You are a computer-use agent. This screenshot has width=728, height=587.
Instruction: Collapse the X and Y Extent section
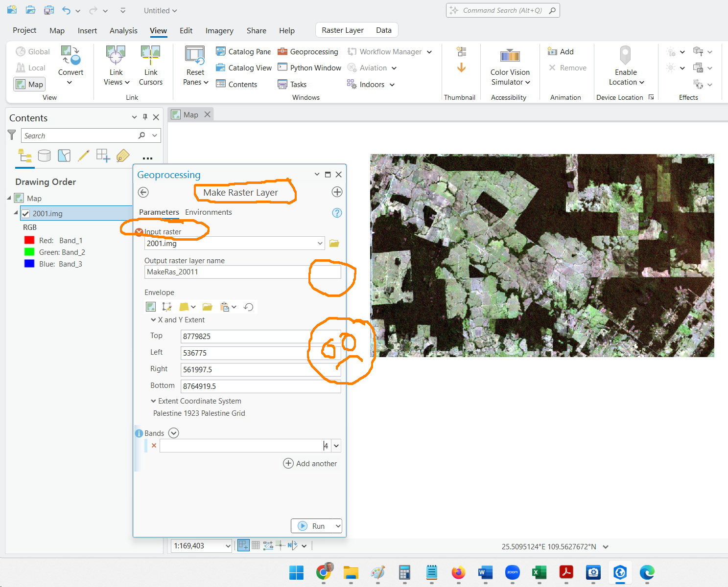coord(154,319)
